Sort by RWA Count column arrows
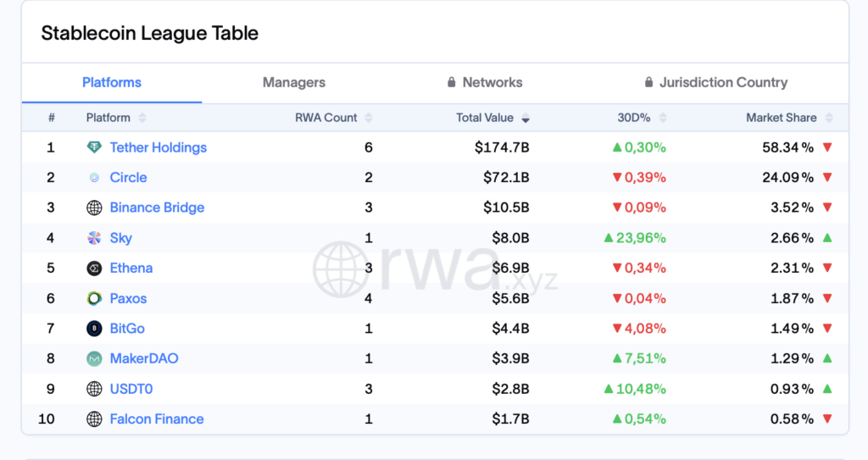Screen dimensions: 868x460 point(369,119)
